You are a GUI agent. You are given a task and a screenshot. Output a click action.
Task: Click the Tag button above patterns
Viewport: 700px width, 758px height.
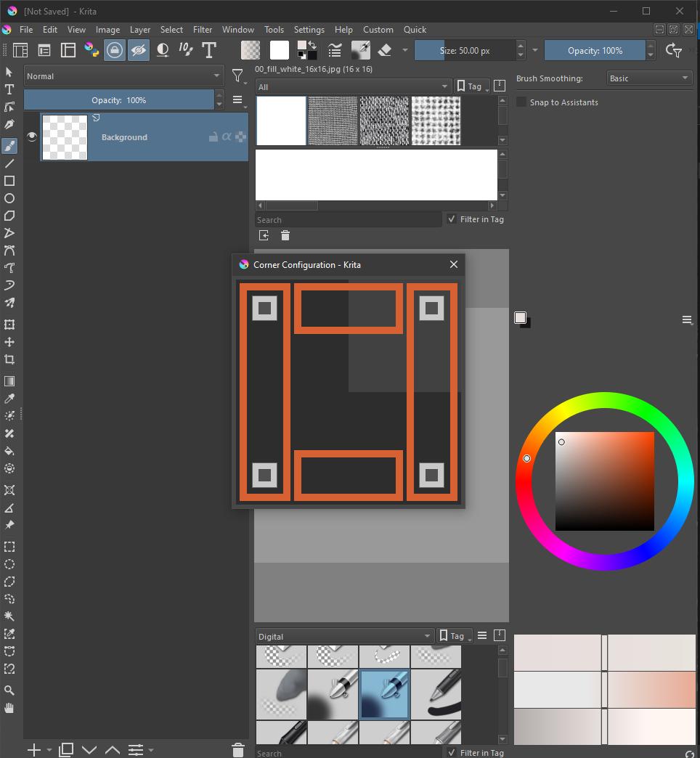[x=470, y=86]
